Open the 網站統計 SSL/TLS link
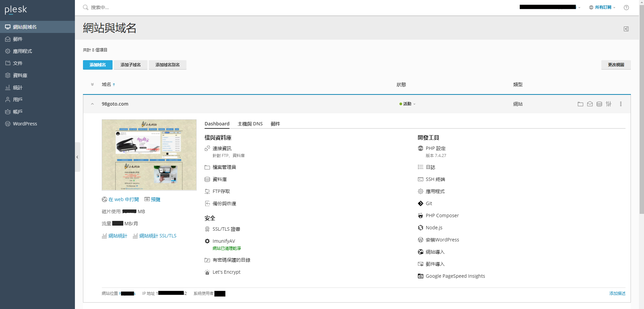Viewport: 644px width, 309px height. [158, 236]
